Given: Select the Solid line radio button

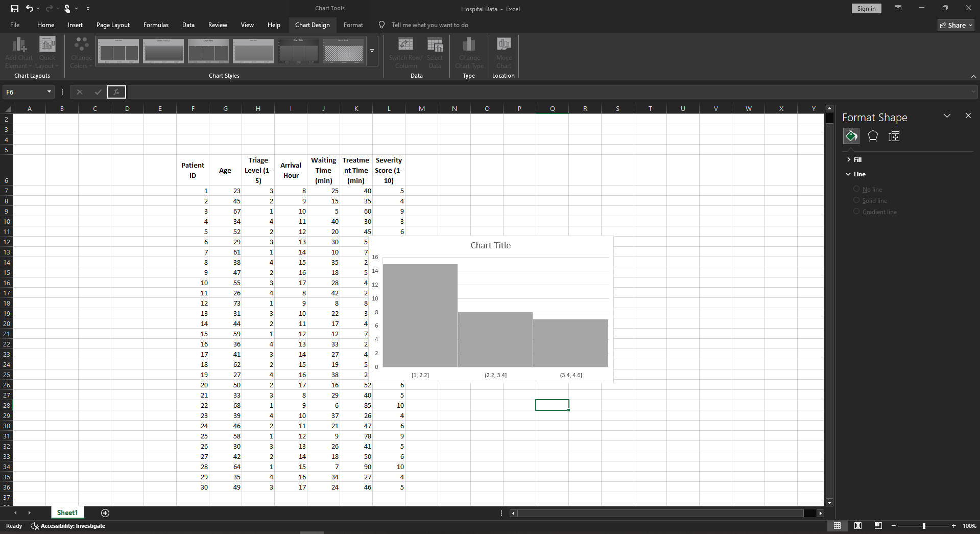Looking at the screenshot, I should 856,200.
